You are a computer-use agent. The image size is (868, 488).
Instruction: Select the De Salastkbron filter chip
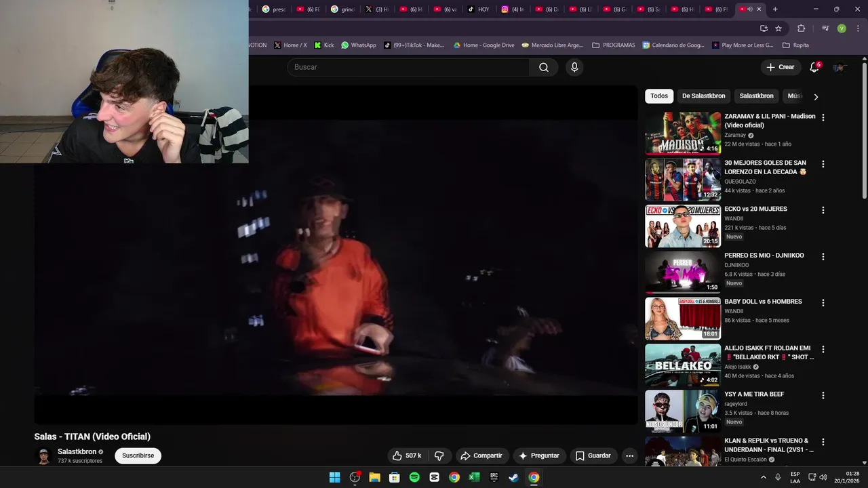point(703,96)
